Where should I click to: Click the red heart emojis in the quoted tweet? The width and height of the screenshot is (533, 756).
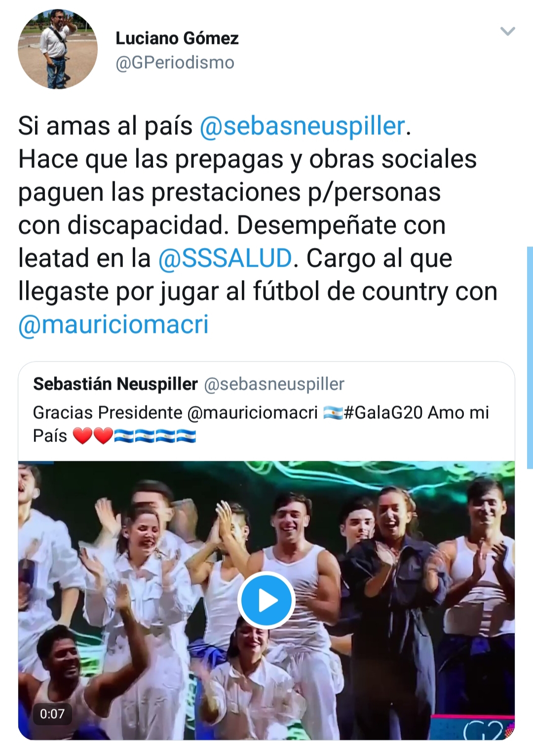pos(93,436)
